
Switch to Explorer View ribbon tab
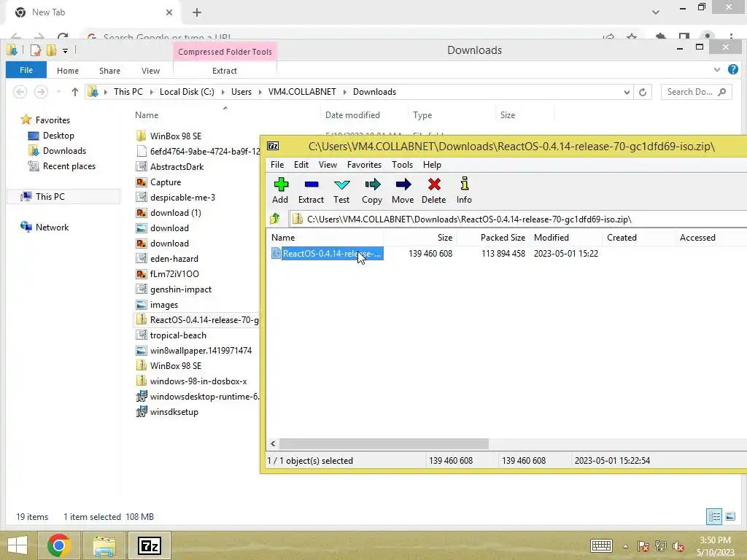pos(150,71)
